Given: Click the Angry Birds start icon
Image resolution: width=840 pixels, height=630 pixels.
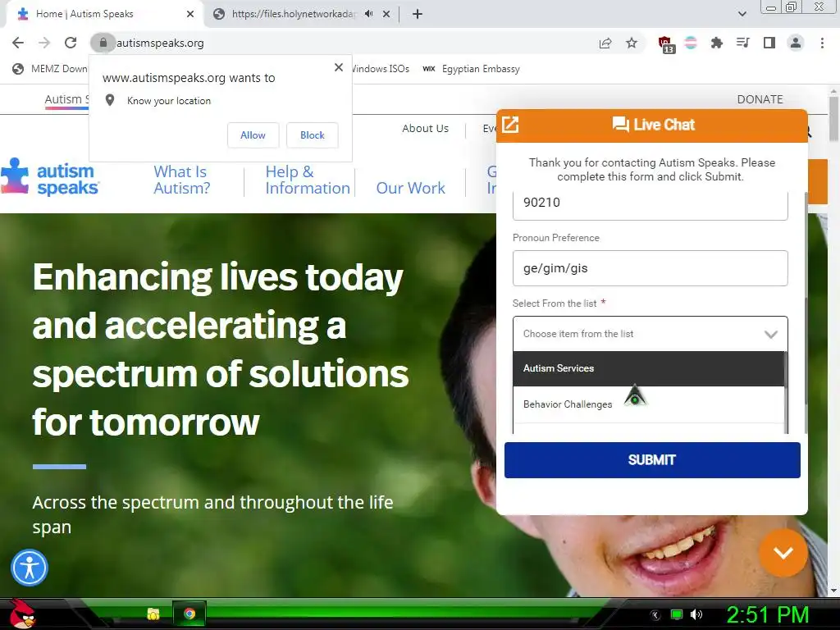Looking at the screenshot, I should [x=23, y=614].
